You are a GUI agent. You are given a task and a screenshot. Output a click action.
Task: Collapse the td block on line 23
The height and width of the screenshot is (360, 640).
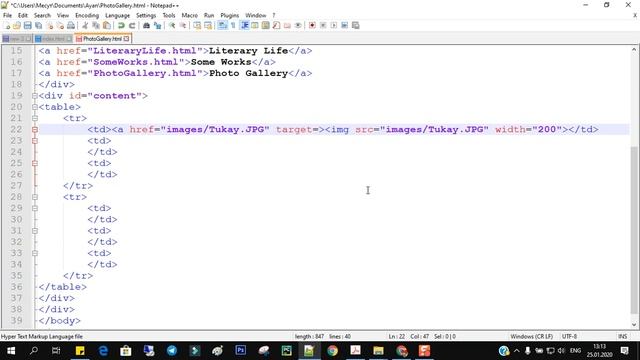[x=35, y=141]
